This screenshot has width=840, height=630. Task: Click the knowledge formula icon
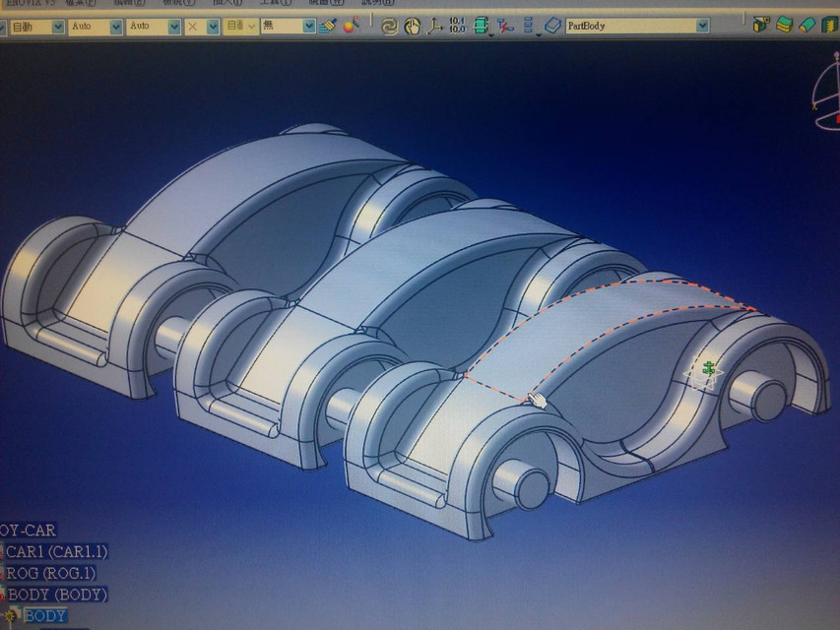[x=502, y=28]
